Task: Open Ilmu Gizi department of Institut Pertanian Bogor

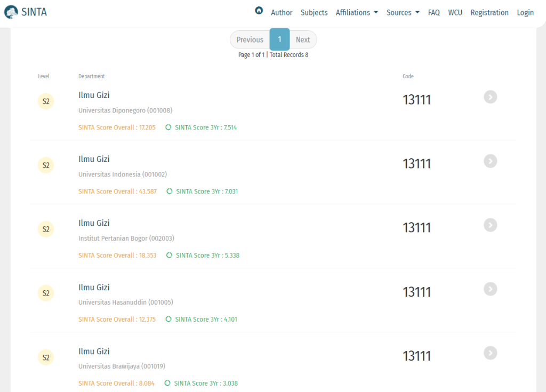Action: (94, 223)
